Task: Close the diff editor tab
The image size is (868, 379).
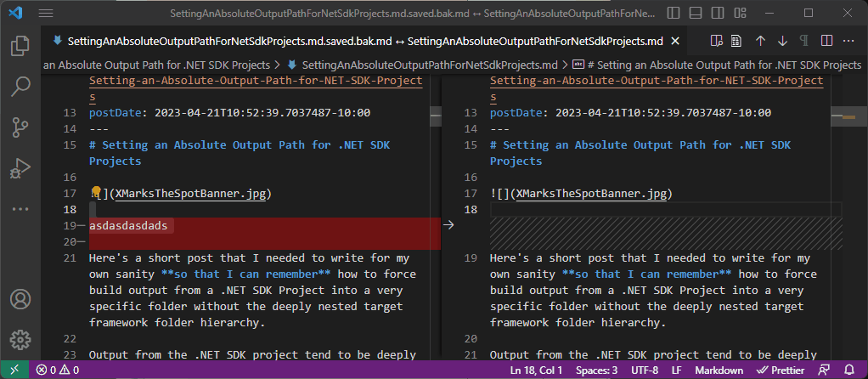Action: point(675,41)
